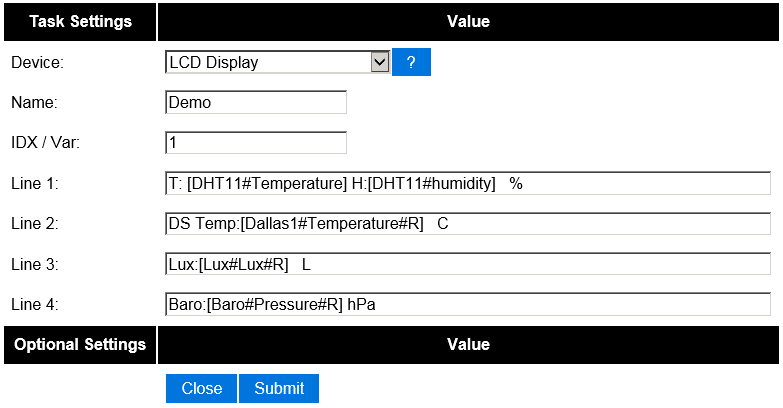
Task: Click the Value header beside Optional Settings
Action: [x=468, y=345]
